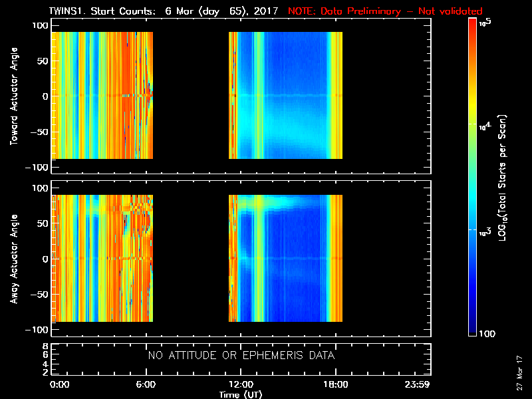The height and width of the screenshot is (399, 532).
Task: Click the 'Time (UT)' axis label
Action: (241, 394)
